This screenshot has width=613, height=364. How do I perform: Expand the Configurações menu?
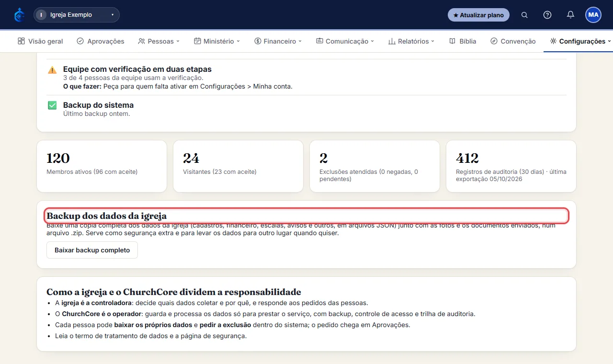580,41
